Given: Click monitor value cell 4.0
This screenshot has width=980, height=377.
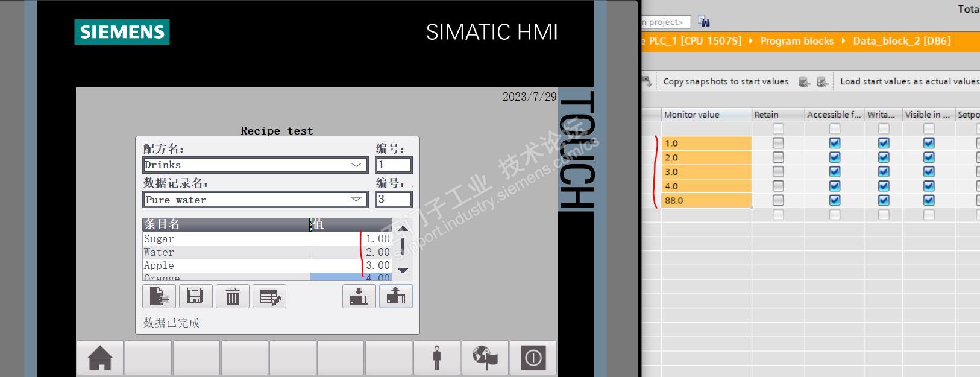Looking at the screenshot, I should pyautogui.click(x=706, y=186).
